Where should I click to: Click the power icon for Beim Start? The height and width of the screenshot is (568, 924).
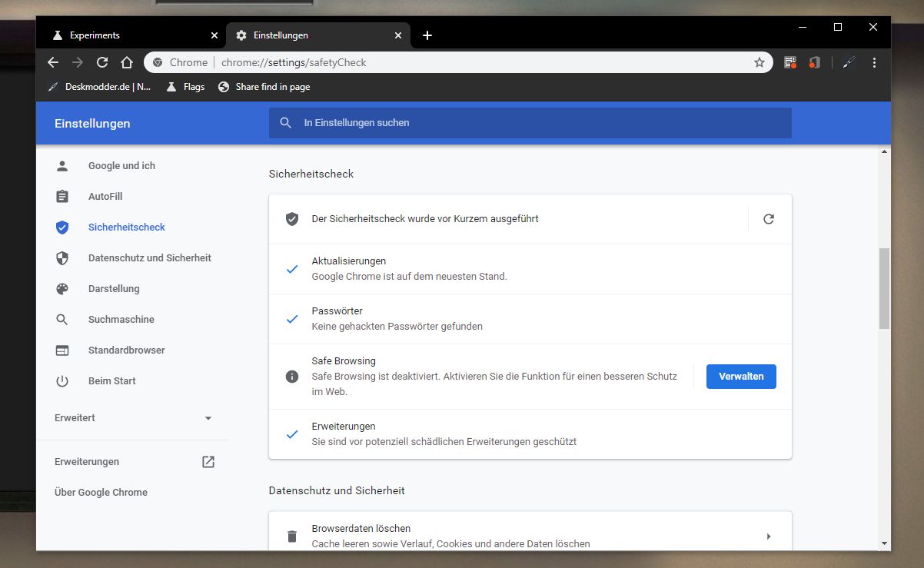(x=62, y=381)
